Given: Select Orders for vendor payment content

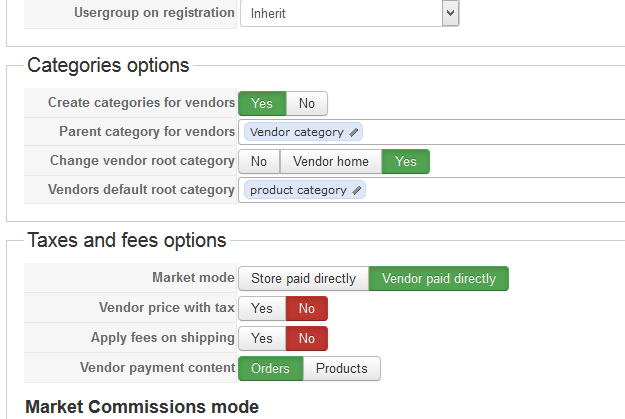Looking at the screenshot, I should point(270,369).
